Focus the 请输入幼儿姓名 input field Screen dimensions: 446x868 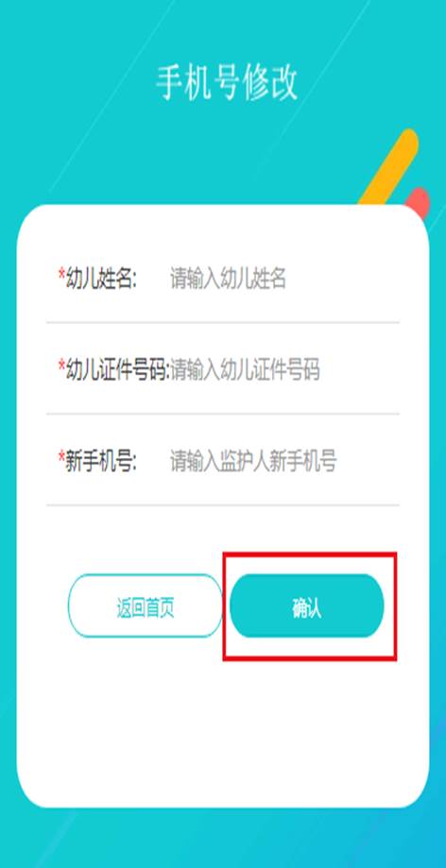(x=283, y=279)
